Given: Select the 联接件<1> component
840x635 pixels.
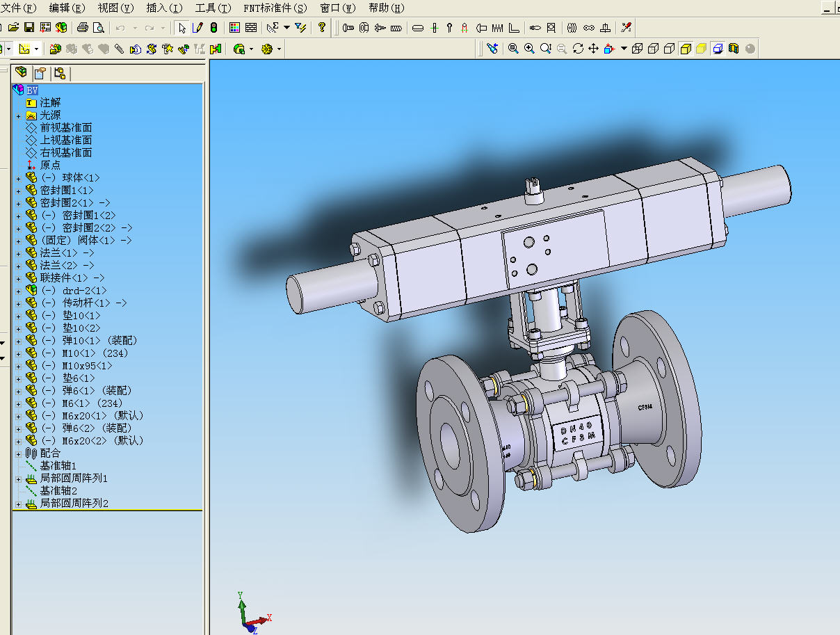Looking at the screenshot, I should tap(72, 278).
